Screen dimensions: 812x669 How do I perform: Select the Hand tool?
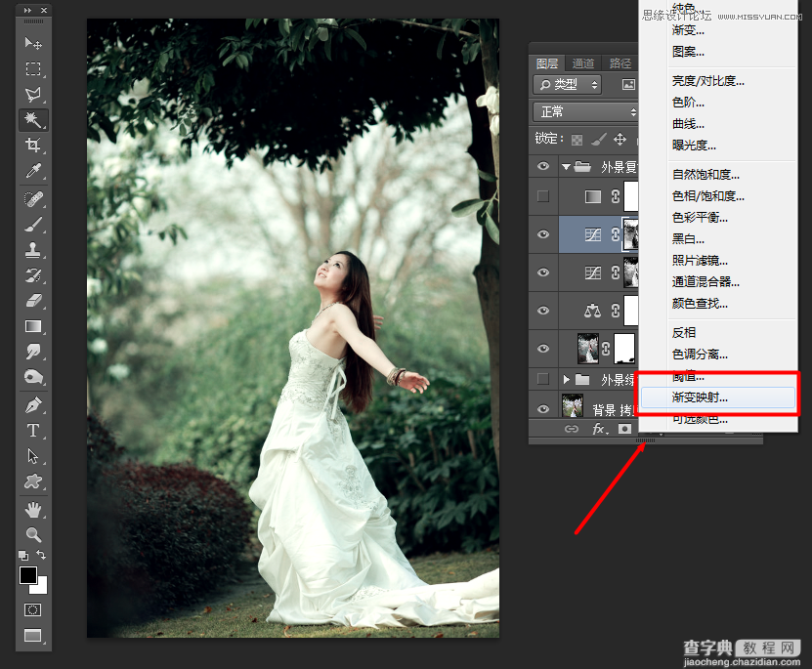(33, 510)
